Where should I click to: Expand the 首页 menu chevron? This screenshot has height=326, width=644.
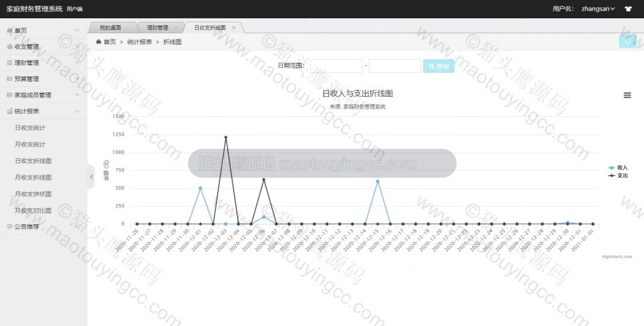77,30
